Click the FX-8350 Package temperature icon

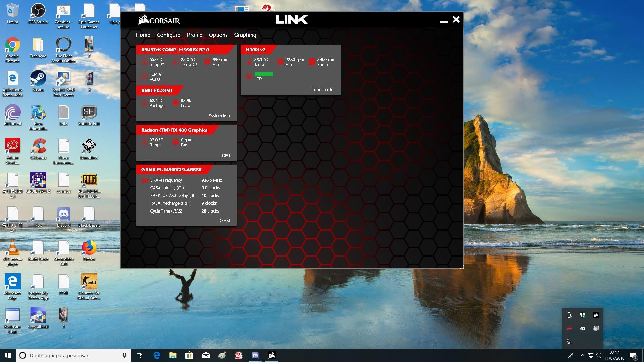pyautogui.click(x=144, y=103)
